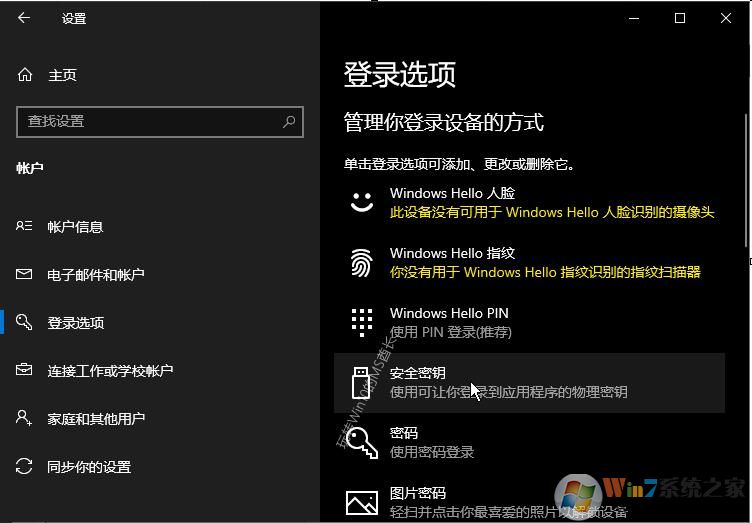
Task: Open the 主页 home icon
Action: [25, 75]
